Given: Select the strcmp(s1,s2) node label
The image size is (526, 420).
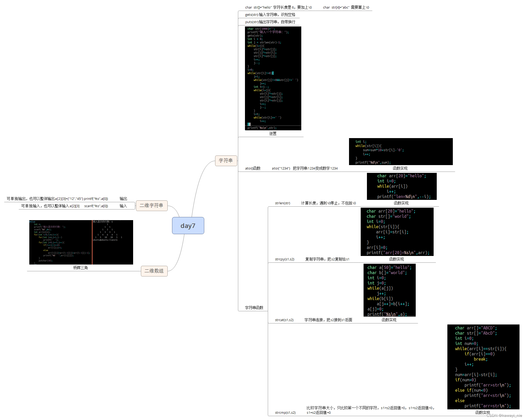Looking at the screenshot, I should click(285, 413).
